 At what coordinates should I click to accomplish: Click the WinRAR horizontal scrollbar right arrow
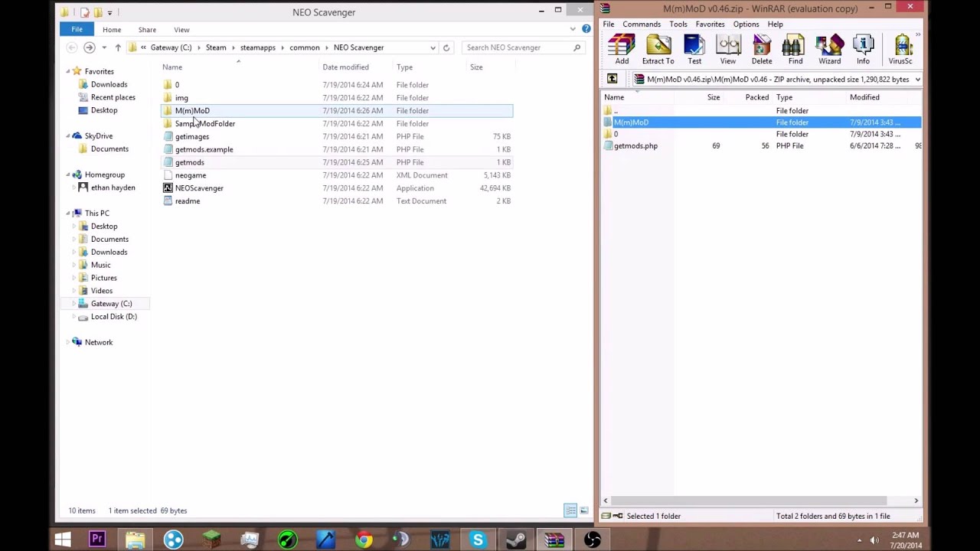(916, 500)
